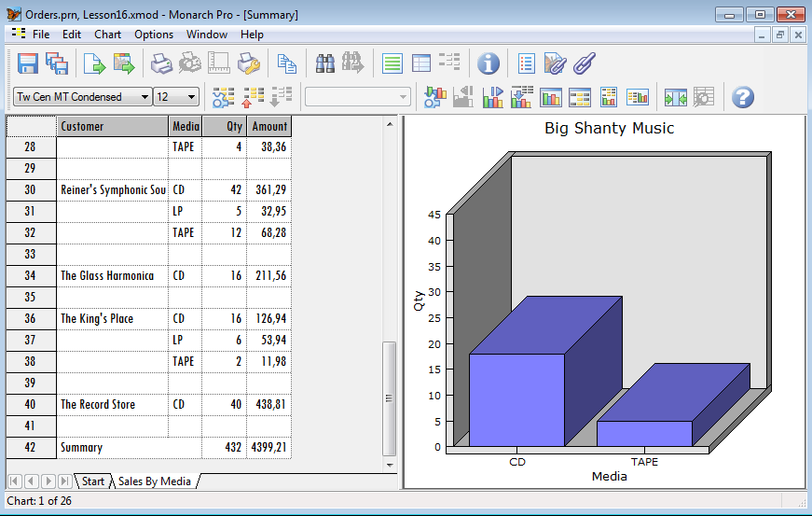Click the blue Help question mark icon
This screenshot has height=516, width=812.
[742, 97]
